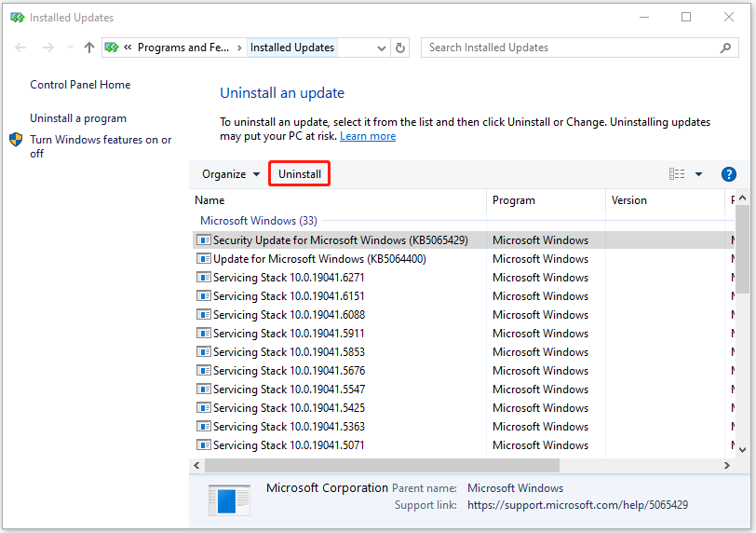Refresh the Installed Updates list
The width and height of the screenshot is (756, 533).
click(400, 48)
